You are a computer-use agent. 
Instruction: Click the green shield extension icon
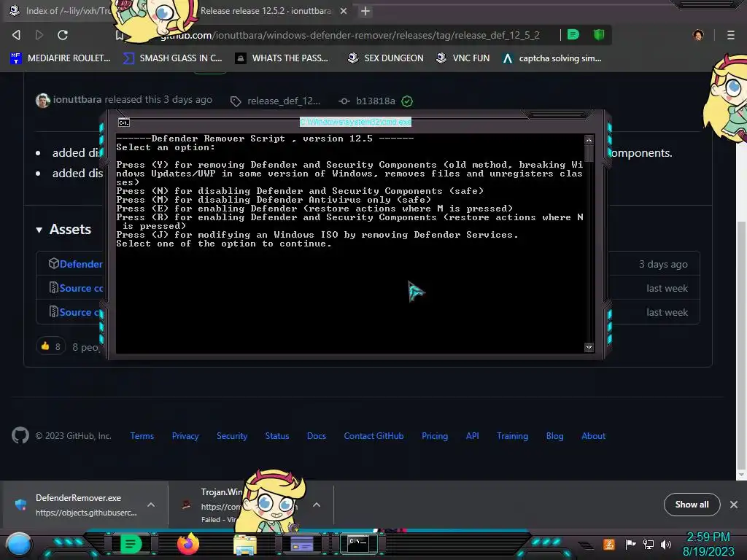(599, 35)
